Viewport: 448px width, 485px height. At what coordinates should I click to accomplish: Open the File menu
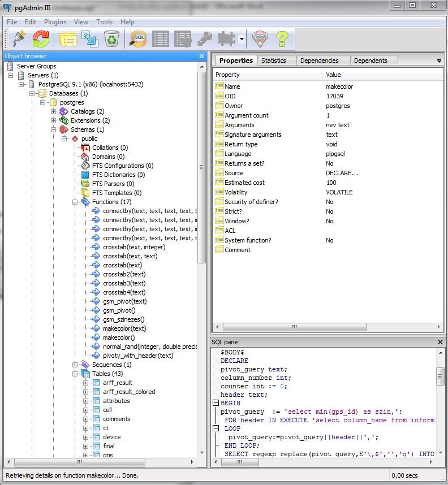tap(12, 22)
